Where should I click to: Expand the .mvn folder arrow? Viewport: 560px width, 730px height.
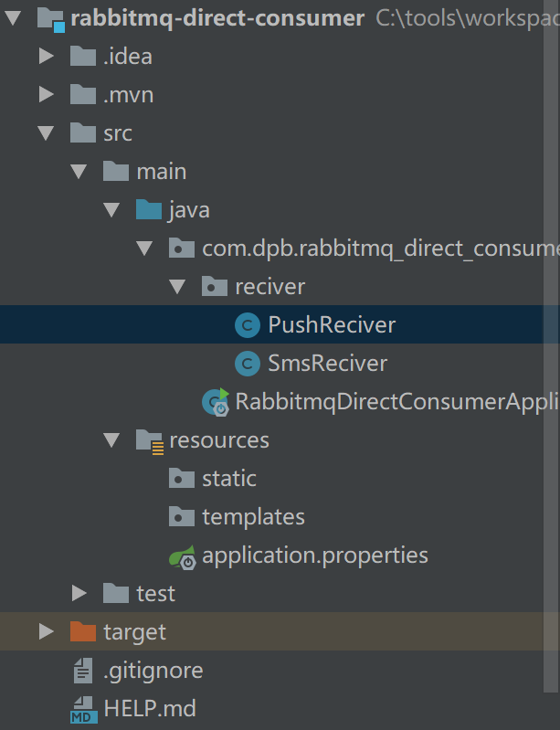(46, 94)
